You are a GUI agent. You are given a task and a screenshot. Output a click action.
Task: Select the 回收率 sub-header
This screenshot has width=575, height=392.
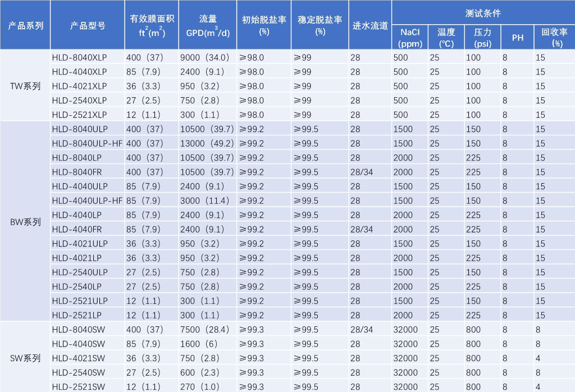554,38
